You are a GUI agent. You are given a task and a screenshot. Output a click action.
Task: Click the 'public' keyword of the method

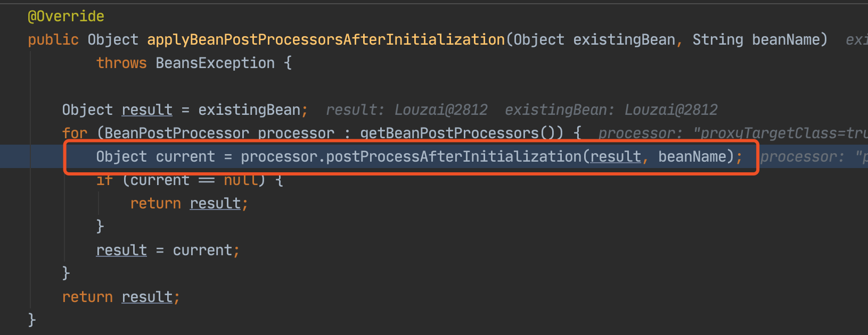pyautogui.click(x=53, y=39)
